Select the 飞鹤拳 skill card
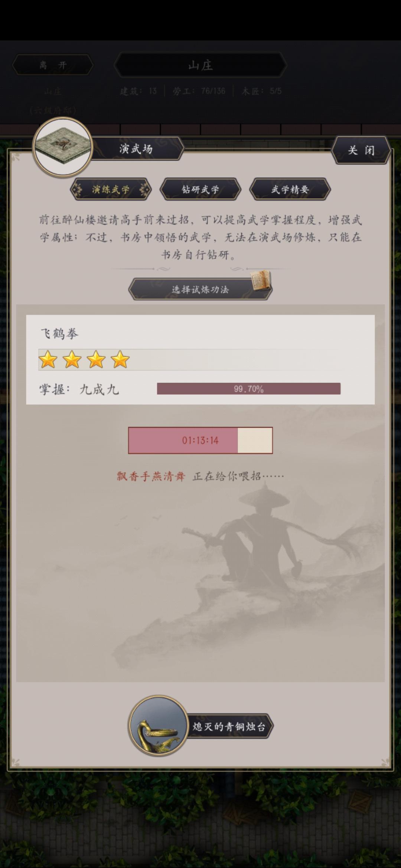Screen dimensions: 401x868 pos(200,359)
